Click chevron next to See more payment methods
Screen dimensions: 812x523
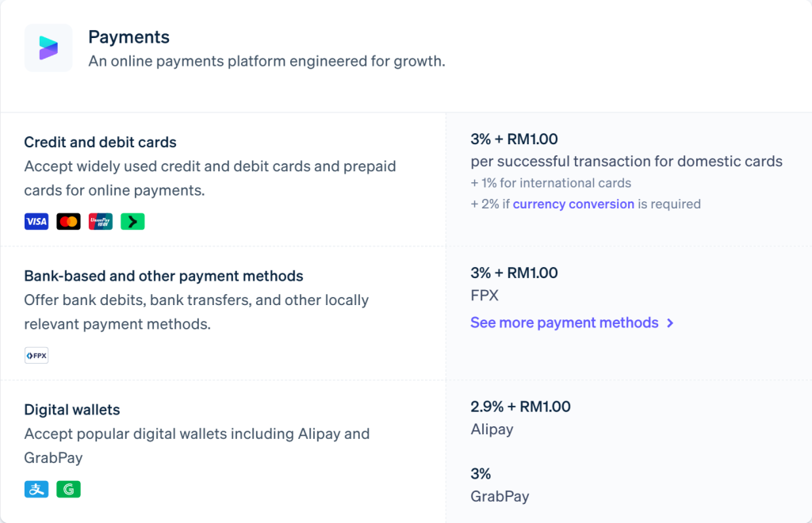click(x=670, y=323)
